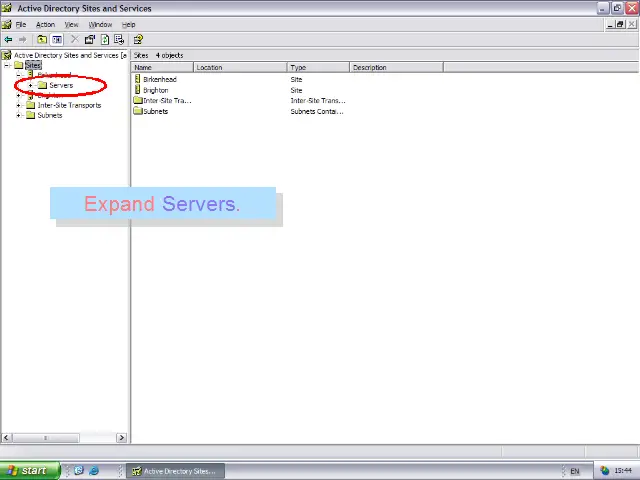Select the highlighted Sites tree label
The width and height of the screenshot is (640, 480).
33,65
